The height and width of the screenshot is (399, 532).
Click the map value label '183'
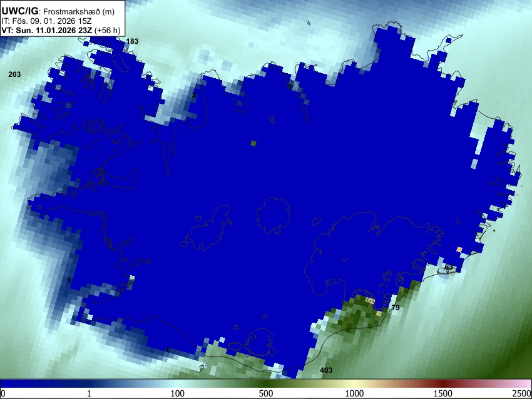tap(132, 41)
